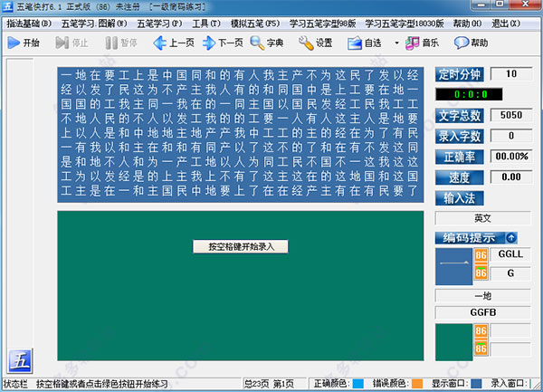Click the 正确率 button
This screenshot has height=392, width=543.
coord(459,157)
